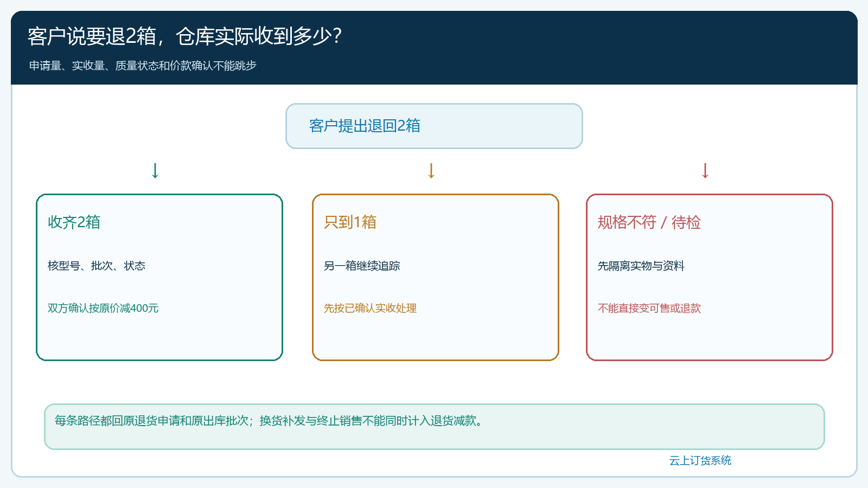
Task: Click the subtitle starting with "申请量、实收量"
Action: [143, 66]
